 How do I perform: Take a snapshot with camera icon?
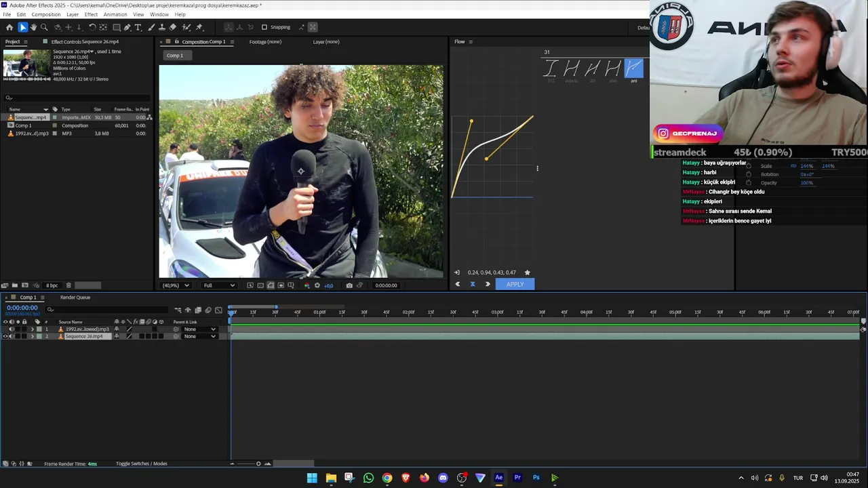(x=349, y=285)
